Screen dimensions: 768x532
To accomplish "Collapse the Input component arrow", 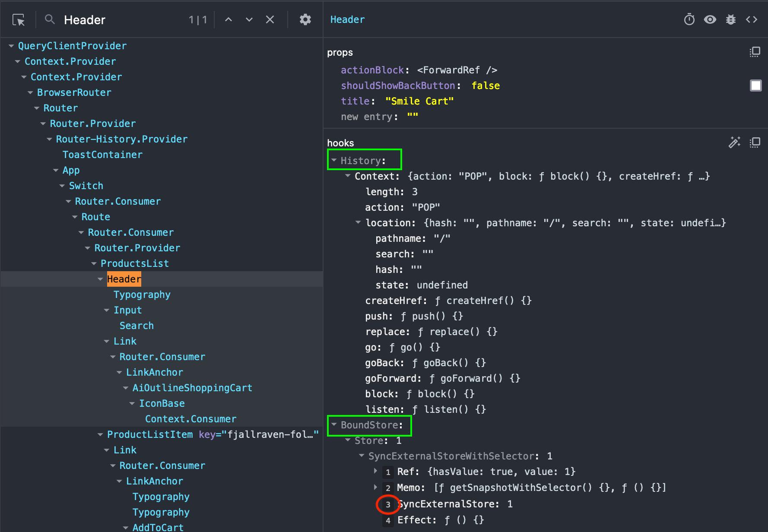I will [107, 310].
